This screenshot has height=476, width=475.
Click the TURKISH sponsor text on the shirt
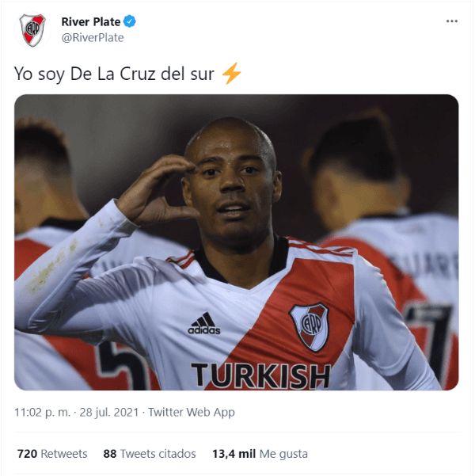point(261,376)
